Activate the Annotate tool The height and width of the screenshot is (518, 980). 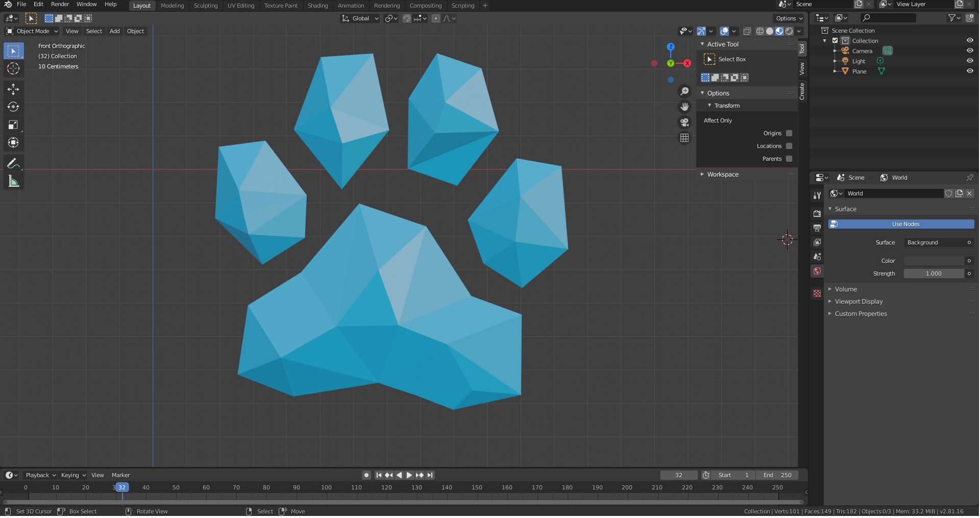coord(13,163)
